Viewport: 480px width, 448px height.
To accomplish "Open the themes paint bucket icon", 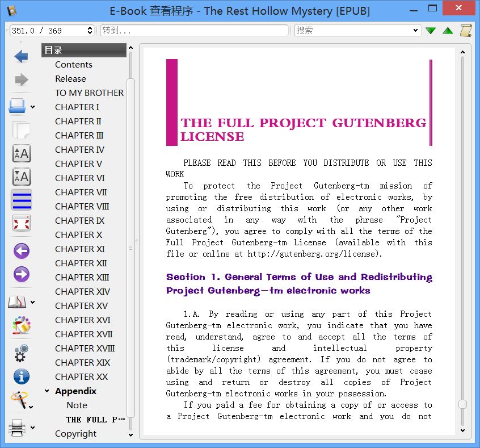I will point(21,325).
